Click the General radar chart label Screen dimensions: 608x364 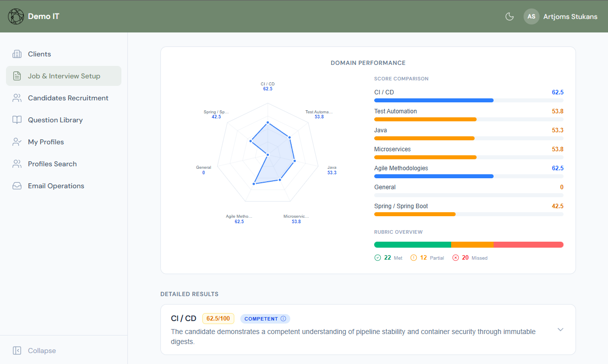click(203, 168)
